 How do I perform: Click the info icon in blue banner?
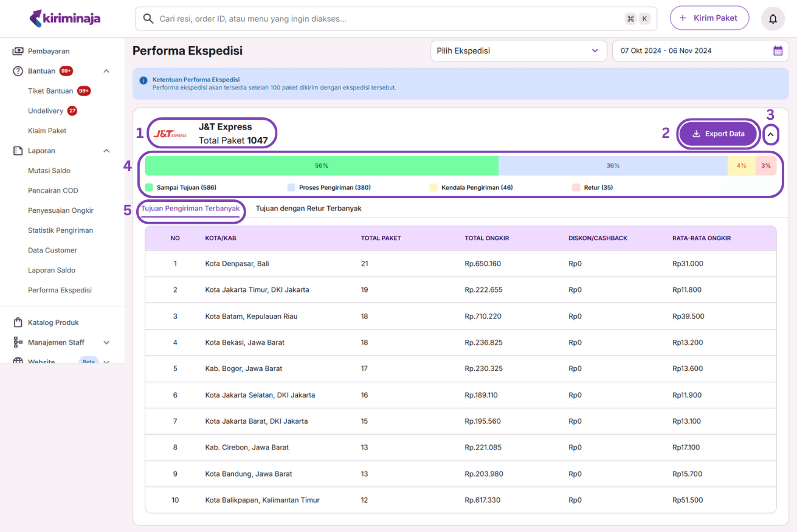143,80
